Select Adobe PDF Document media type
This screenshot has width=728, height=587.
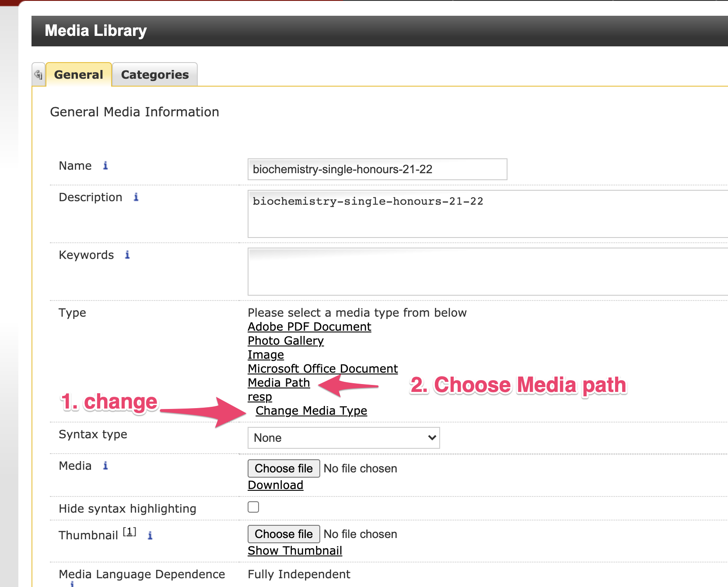click(309, 327)
